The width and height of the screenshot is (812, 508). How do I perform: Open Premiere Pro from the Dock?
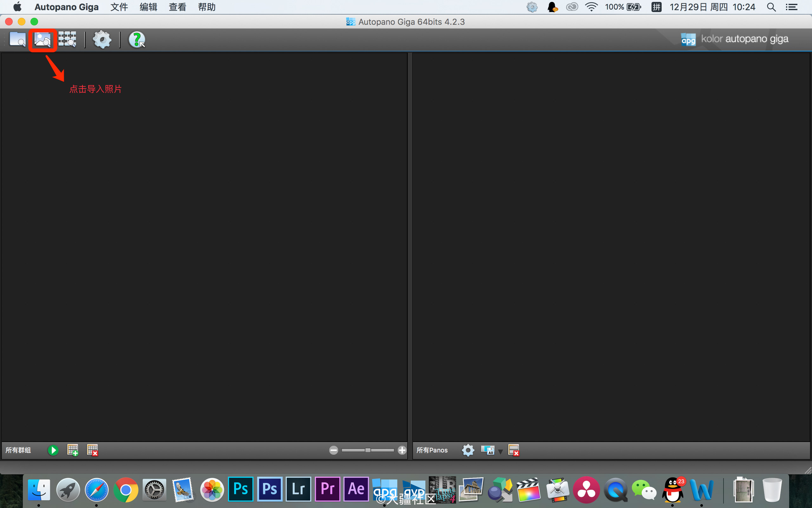pos(327,489)
